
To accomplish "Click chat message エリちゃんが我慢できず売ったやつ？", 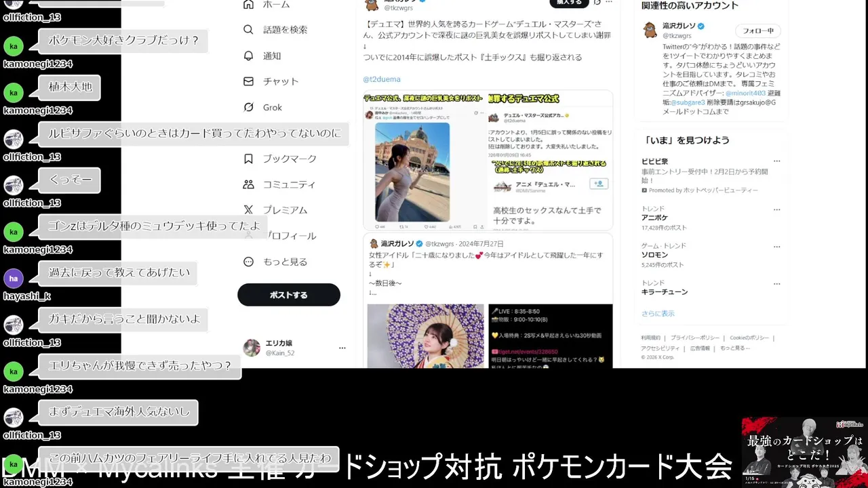I will [140, 367].
